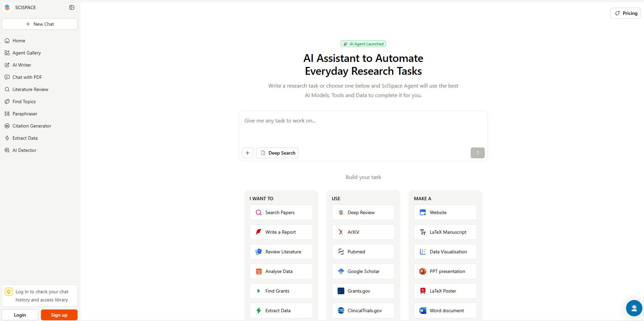Click the AI Agent Launched badge

tap(363, 44)
